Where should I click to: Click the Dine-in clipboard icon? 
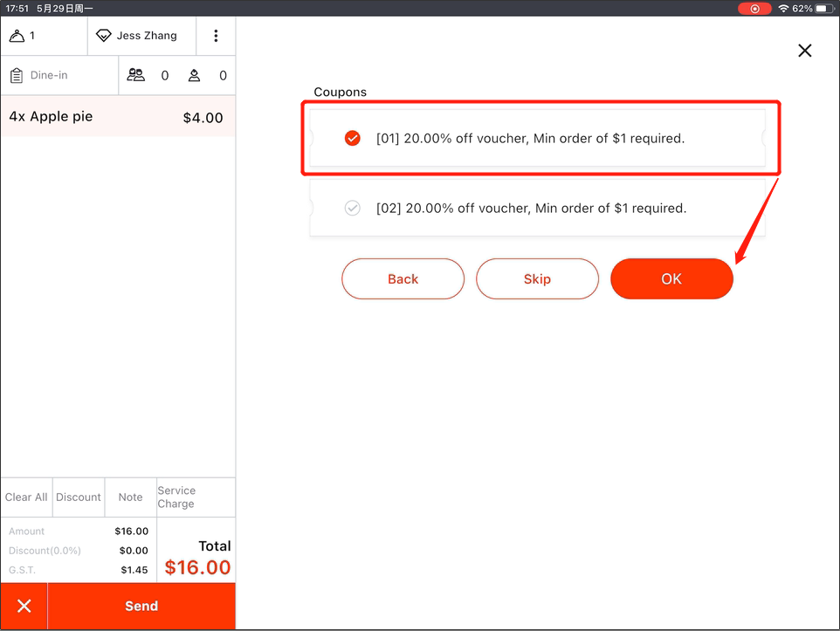17,75
